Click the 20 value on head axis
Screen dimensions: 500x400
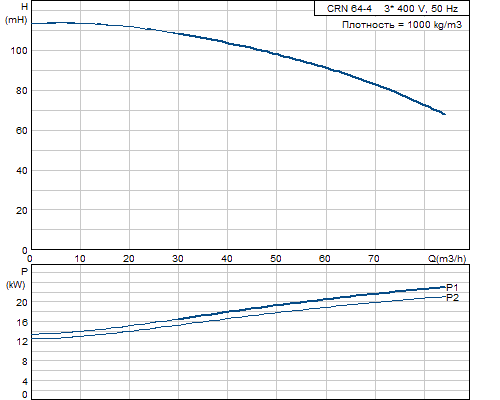[22, 211]
